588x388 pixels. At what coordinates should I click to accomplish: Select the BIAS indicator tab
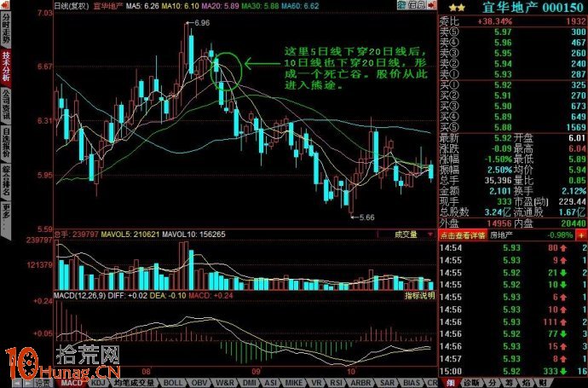(412, 383)
